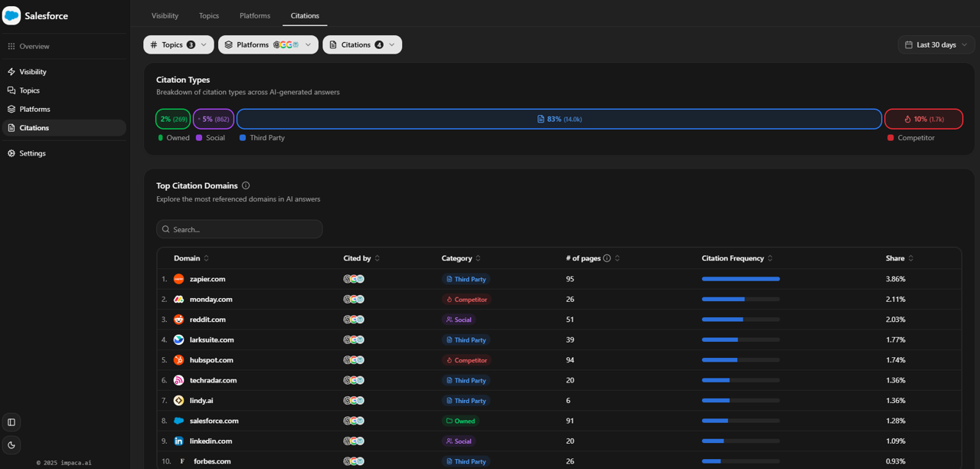The width and height of the screenshot is (980, 469).
Task: Click inside the domain Search field
Action: pyautogui.click(x=239, y=228)
